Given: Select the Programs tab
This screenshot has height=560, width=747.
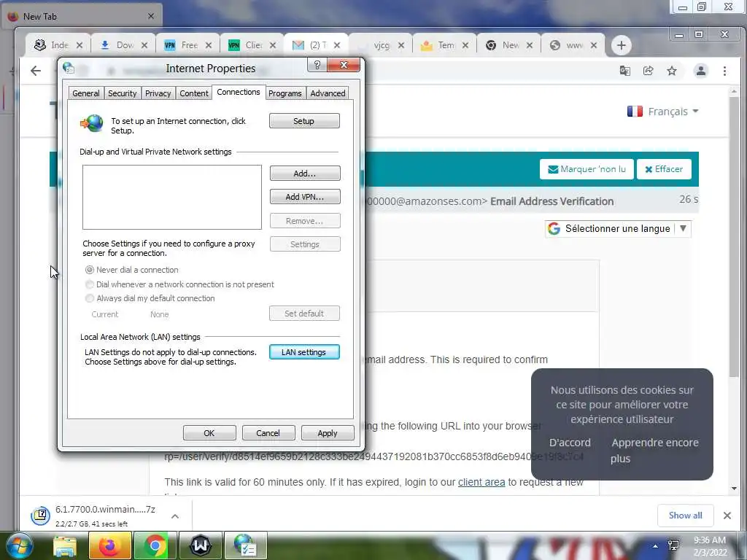Looking at the screenshot, I should pyautogui.click(x=285, y=93).
